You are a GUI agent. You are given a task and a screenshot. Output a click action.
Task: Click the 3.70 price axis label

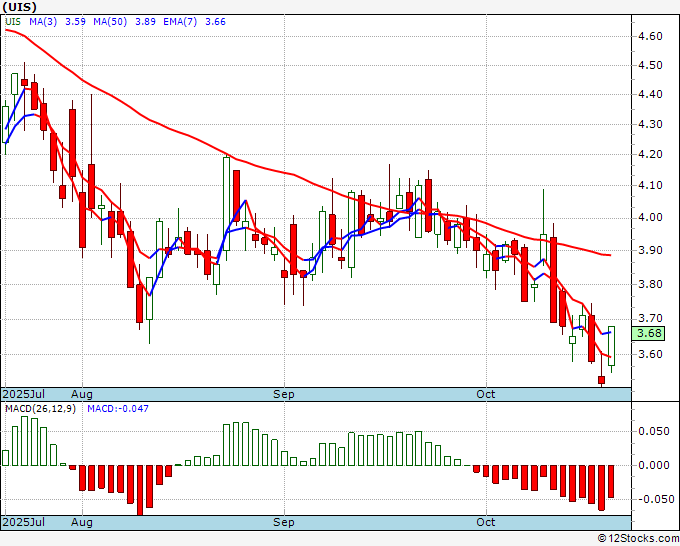coord(651,319)
